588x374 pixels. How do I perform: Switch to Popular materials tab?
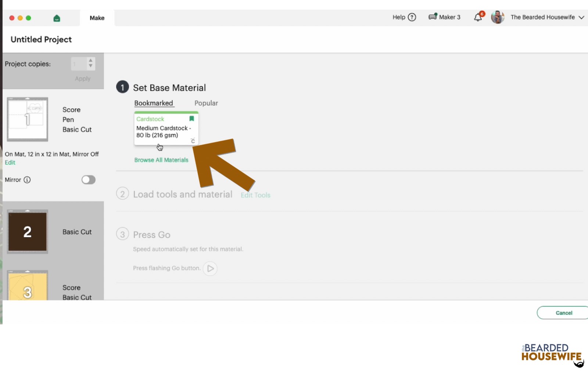tap(206, 103)
